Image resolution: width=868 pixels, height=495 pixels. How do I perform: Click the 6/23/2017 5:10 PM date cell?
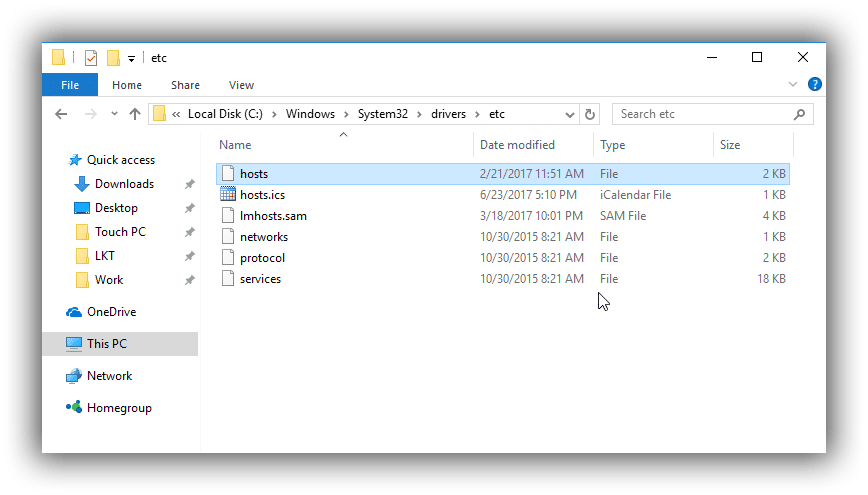[528, 195]
